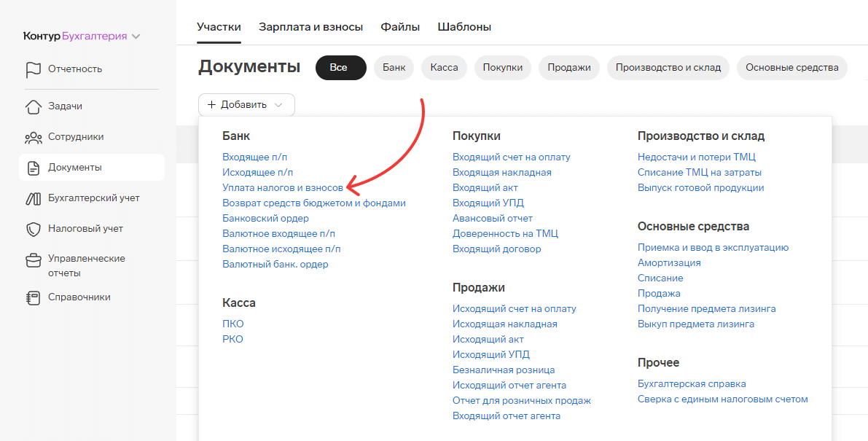868x441 pixels.
Task: Filter documents by Банк
Action: (x=394, y=68)
